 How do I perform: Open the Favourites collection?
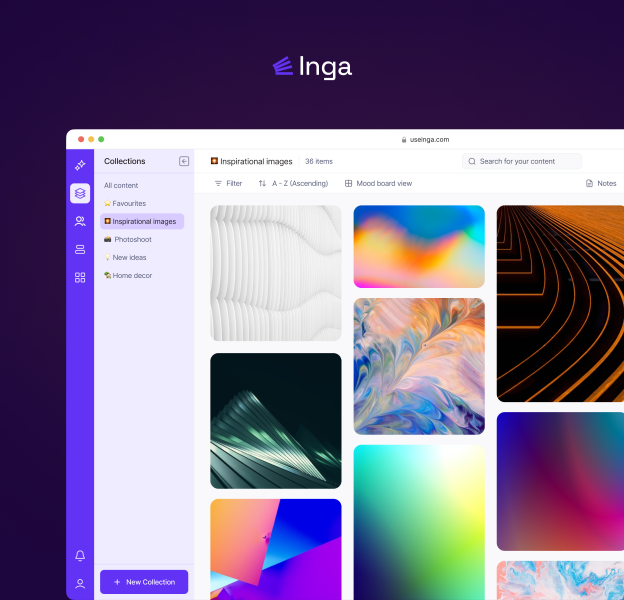(128, 203)
